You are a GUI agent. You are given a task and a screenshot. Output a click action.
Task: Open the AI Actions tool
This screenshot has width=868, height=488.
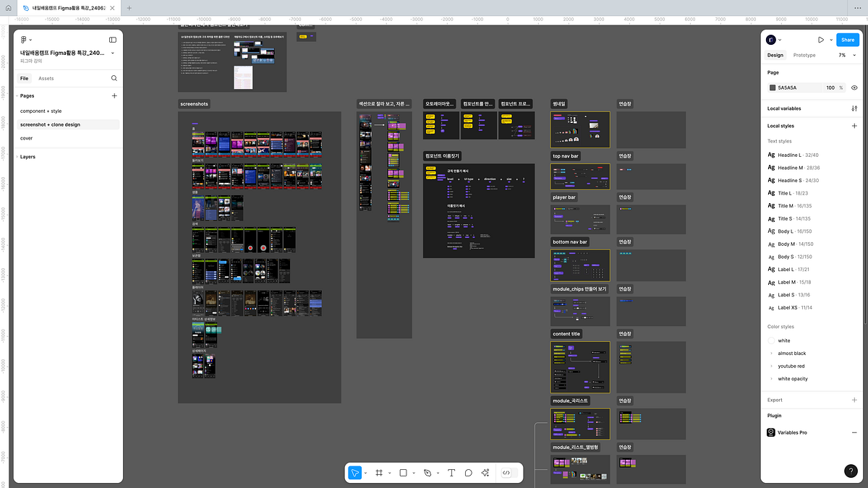[485, 473]
